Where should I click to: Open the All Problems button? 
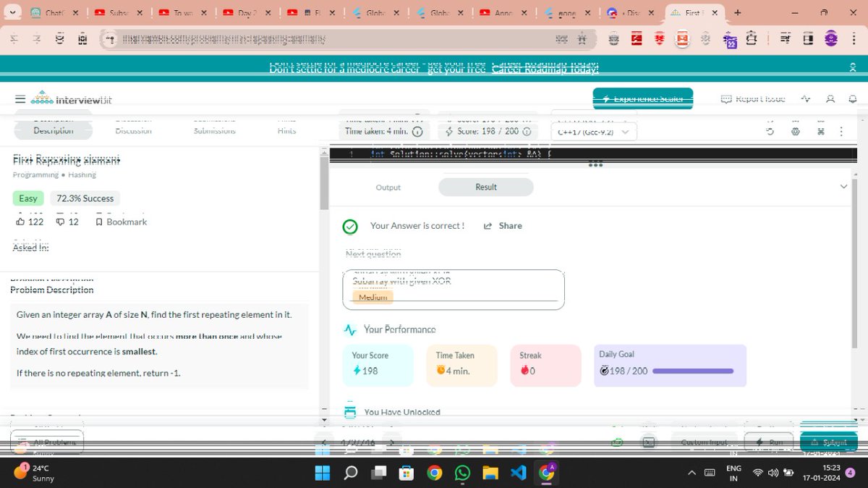48,442
